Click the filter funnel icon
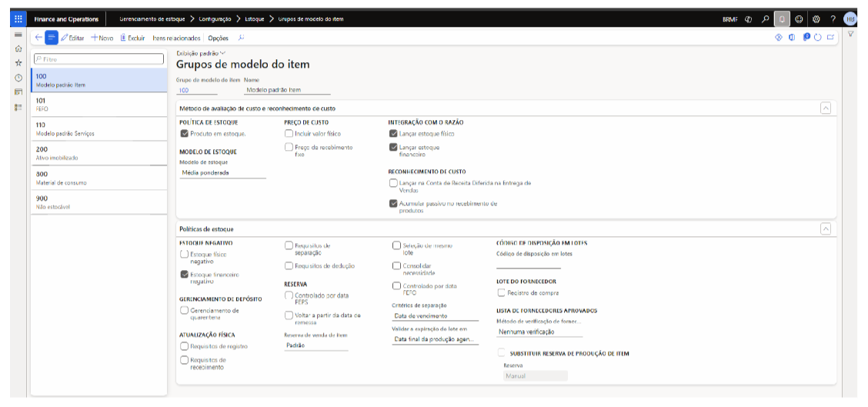Image resolution: width=868 pixels, height=407 pixels. pyautogui.click(x=851, y=35)
